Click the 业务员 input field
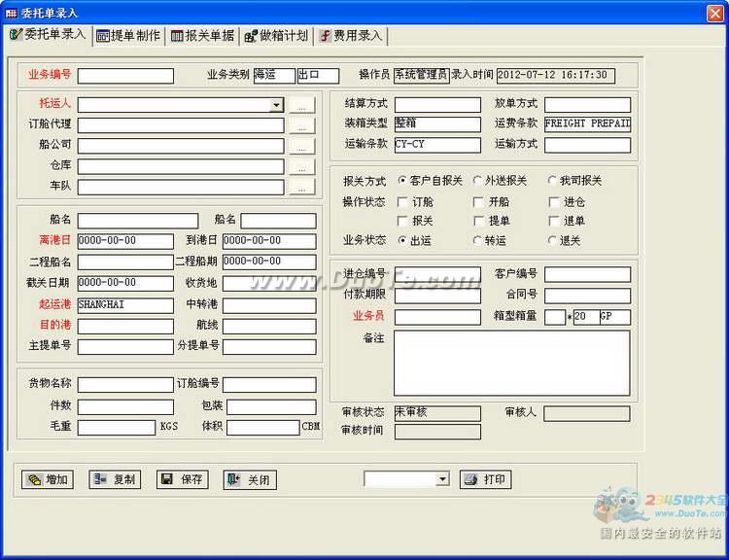 pos(437,317)
